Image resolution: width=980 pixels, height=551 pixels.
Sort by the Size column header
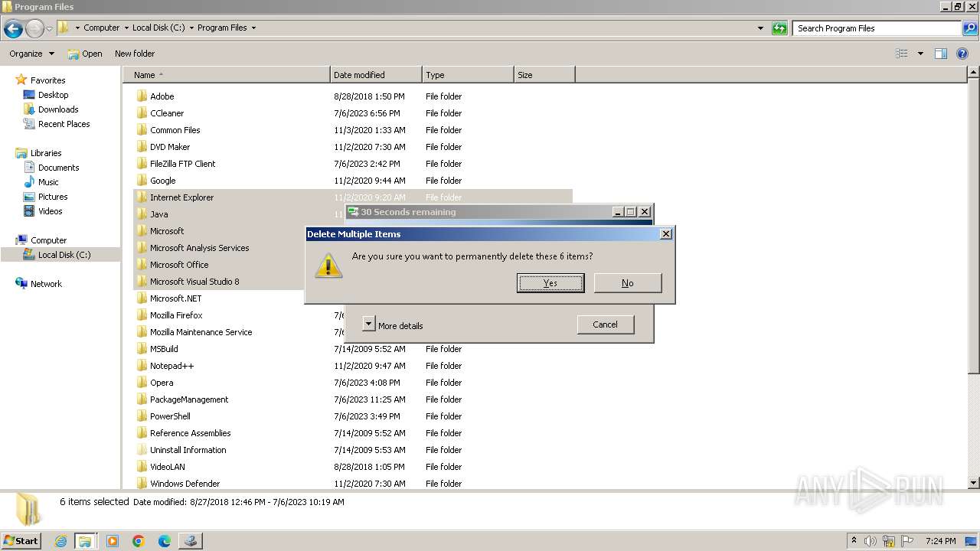[x=544, y=75]
